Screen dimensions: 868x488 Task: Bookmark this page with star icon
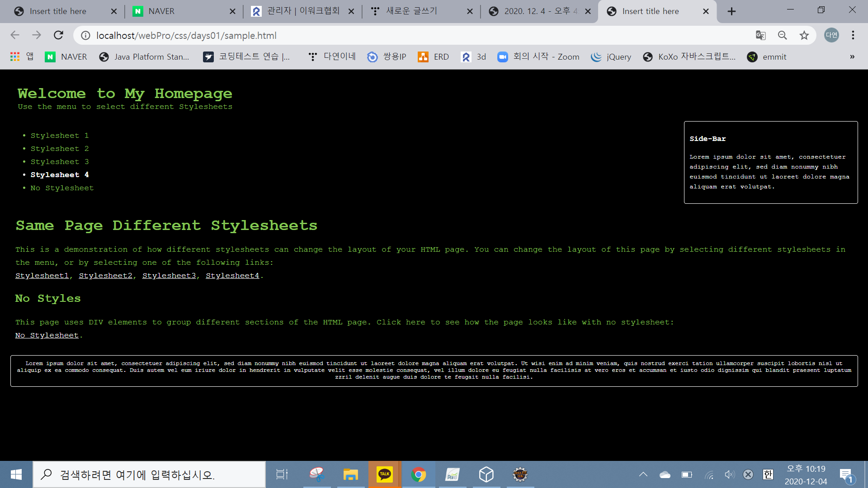click(x=804, y=35)
